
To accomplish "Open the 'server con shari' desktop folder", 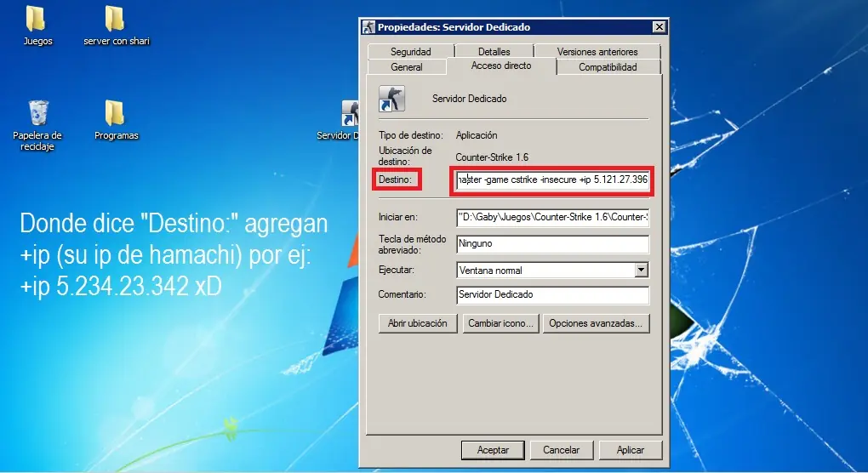I will tap(116, 26).
